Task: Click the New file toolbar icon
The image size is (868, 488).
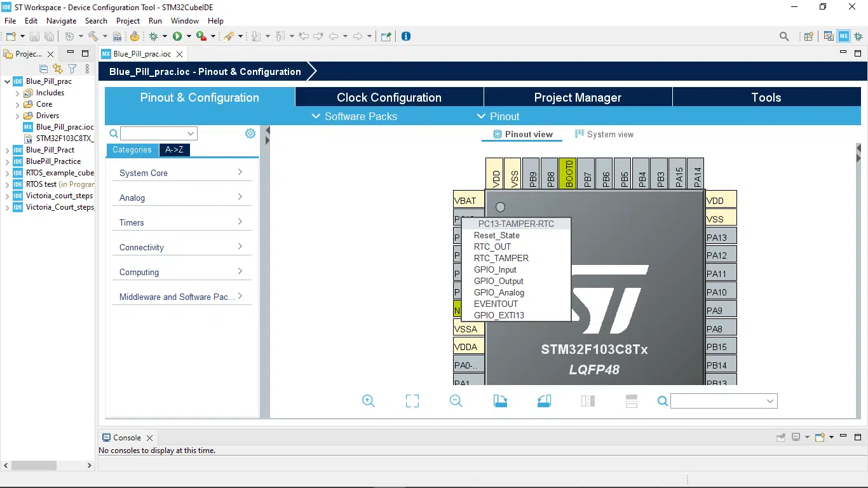Action: click(x=10, y=36)
